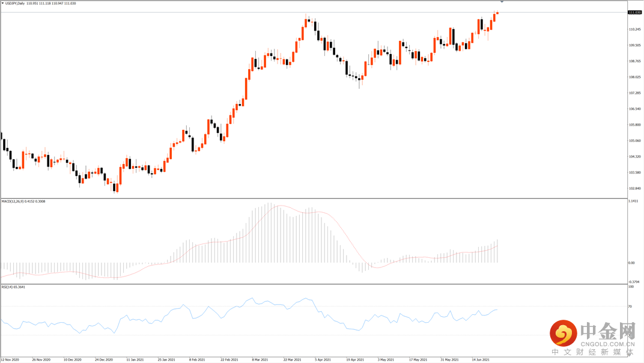This screenshot has height=363, width=644.
Task: Open the chart menu triangle beside USDJPY,Daily
Action: (2, 3)
